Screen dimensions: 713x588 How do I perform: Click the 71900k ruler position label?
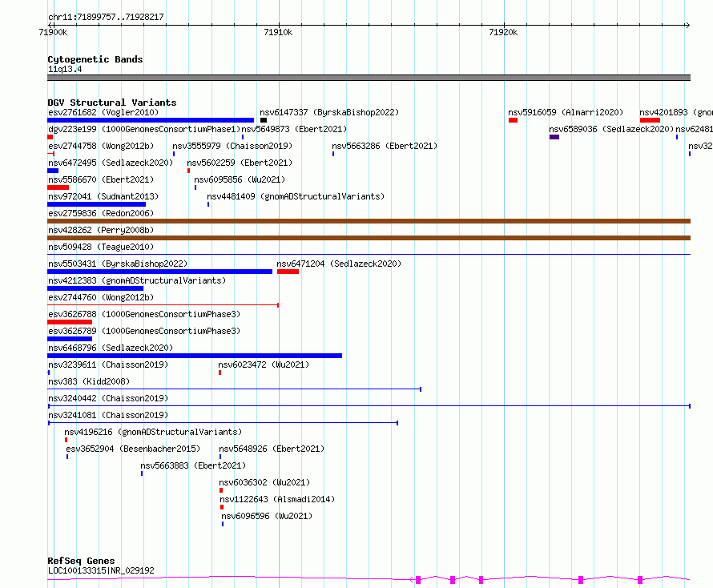[x=53, y=32]
